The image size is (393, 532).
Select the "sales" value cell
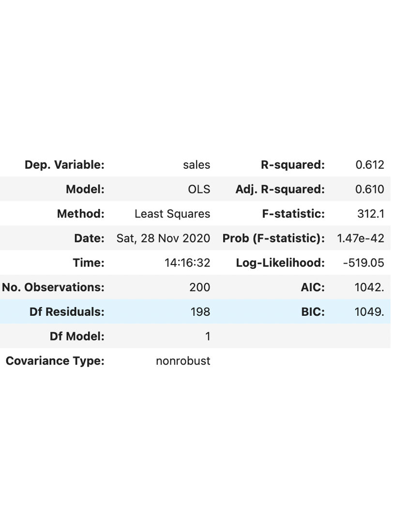click(x=196, y=165)
